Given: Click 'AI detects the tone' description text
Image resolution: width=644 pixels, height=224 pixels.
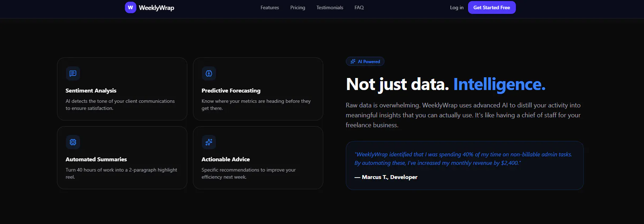Looking at the screenshot, I should (x=120, y=105).
